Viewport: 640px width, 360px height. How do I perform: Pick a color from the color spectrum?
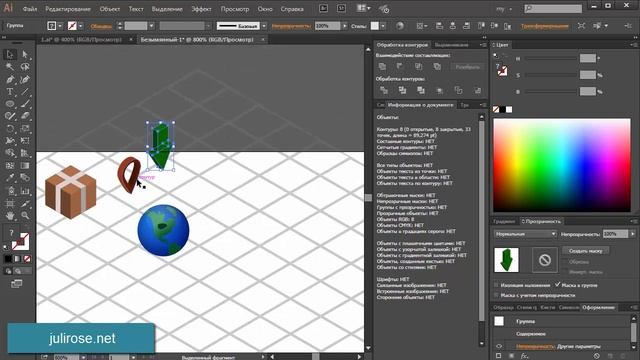coord(562,165)
